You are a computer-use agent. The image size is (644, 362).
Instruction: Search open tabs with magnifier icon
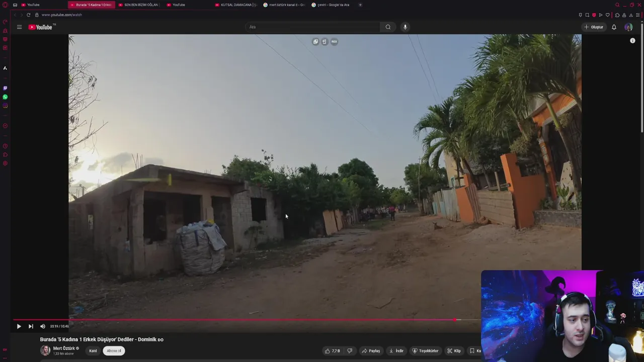617,5
